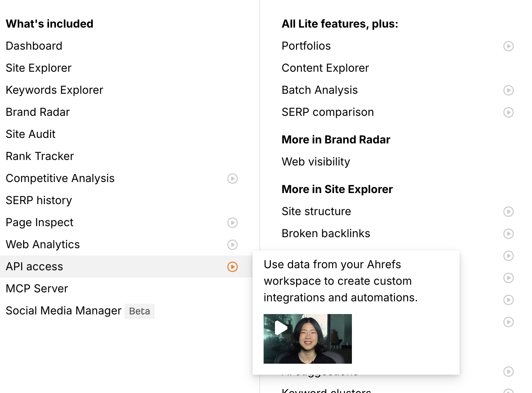Select Keywords Explorer in the list

55,90
